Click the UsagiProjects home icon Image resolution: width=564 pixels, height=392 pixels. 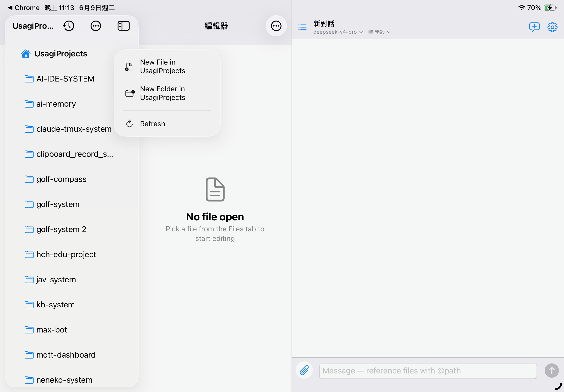(x=26, y=54)
